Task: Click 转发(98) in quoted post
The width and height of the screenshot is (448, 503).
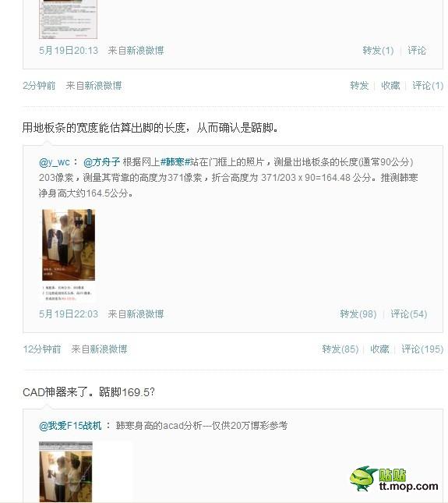Action: (x=358, y=313)
